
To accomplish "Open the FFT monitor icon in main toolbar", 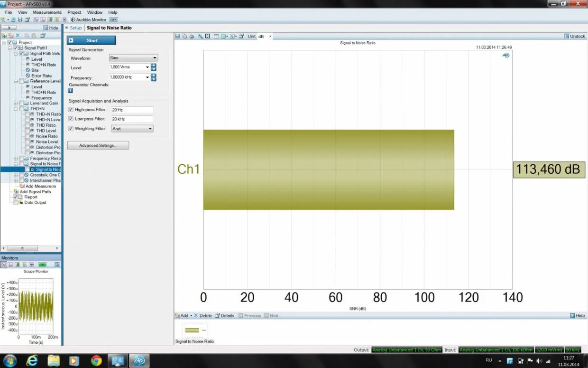I will 43,19.
